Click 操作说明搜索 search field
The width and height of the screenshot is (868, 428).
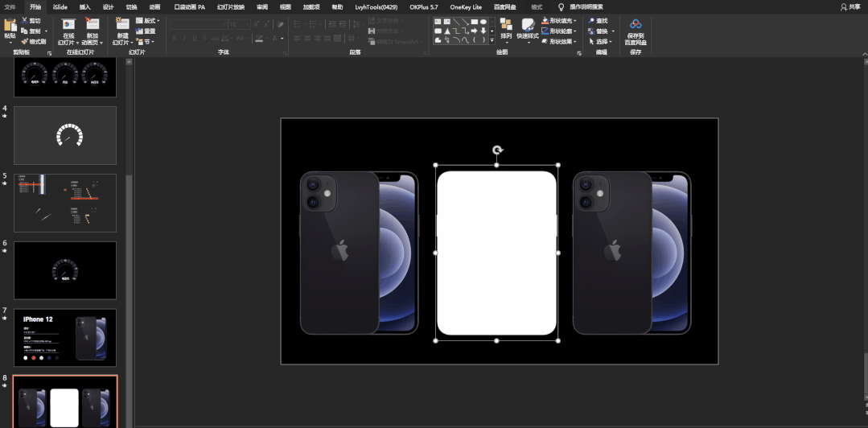[x=586, y=6]
